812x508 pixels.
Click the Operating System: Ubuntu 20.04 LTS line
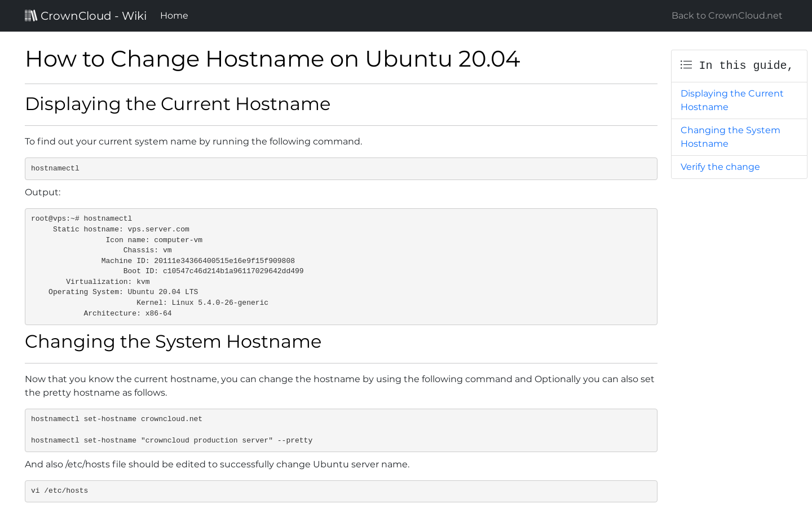[123, 292]
